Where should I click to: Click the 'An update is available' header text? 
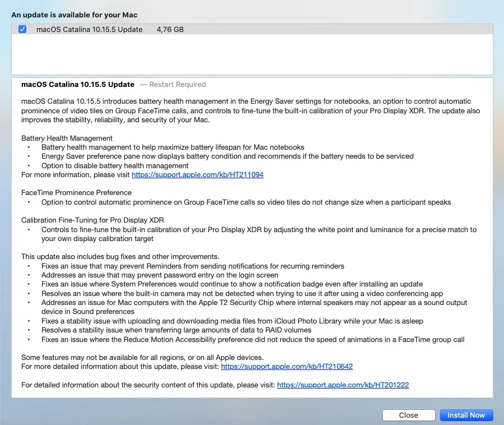pyautogui.click(x=74, y=15)
